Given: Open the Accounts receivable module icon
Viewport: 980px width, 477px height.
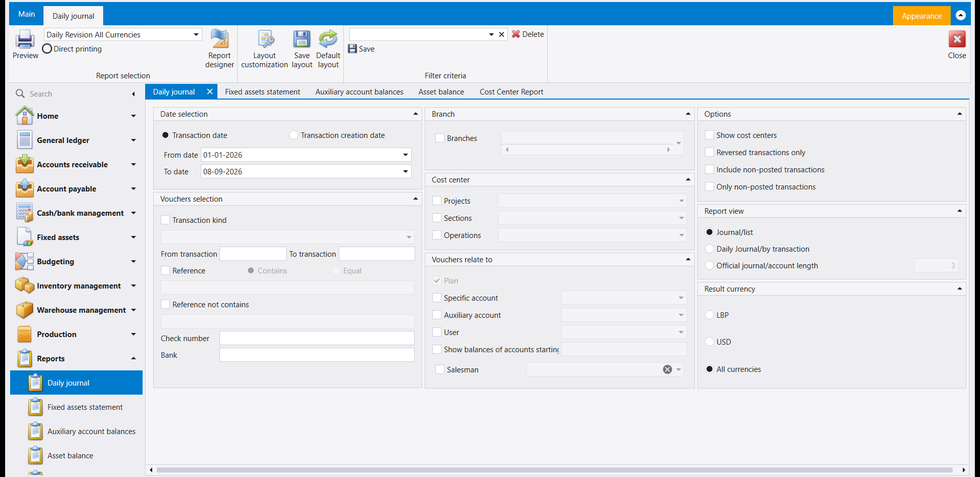Looking at the screenshot, I should coord(25,164).
